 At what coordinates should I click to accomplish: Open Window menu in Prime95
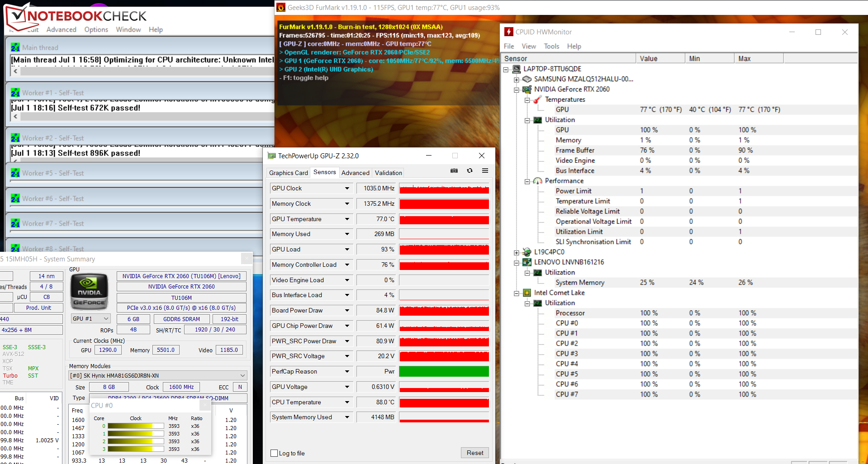128,29
